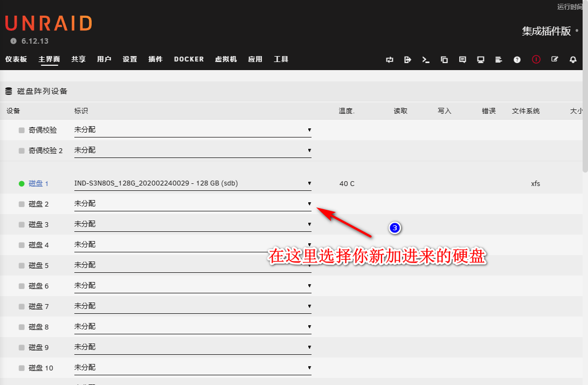
Task: Switch to the DOCKER tab
Action: [x=189, y=59]
